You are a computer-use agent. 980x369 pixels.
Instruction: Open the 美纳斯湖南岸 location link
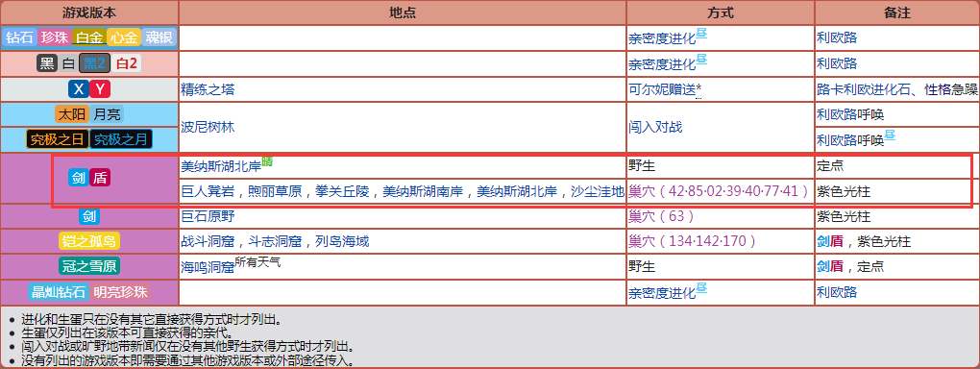[x=423, y=192]
